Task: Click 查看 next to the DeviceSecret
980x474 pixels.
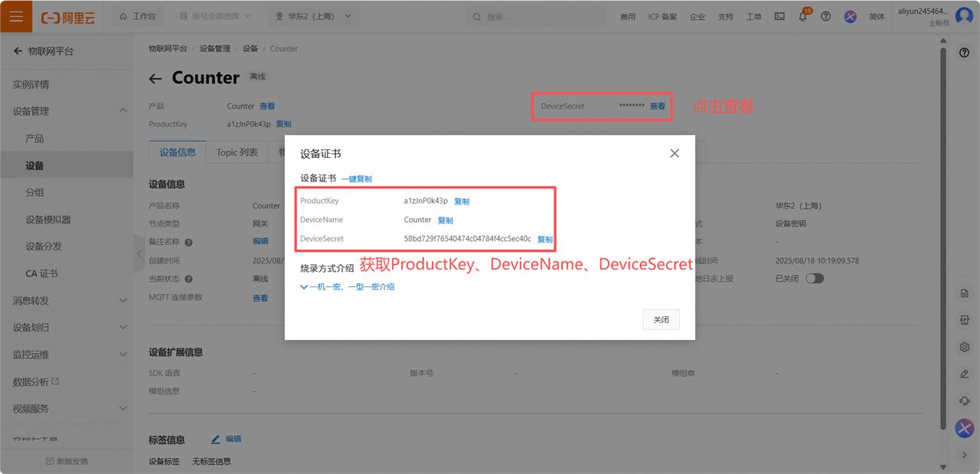Action: 658,106
